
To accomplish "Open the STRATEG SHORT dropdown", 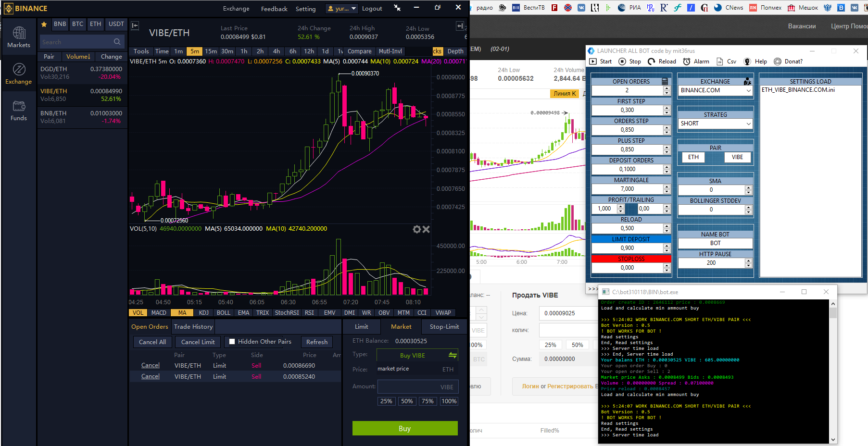I will click(715, 124).
